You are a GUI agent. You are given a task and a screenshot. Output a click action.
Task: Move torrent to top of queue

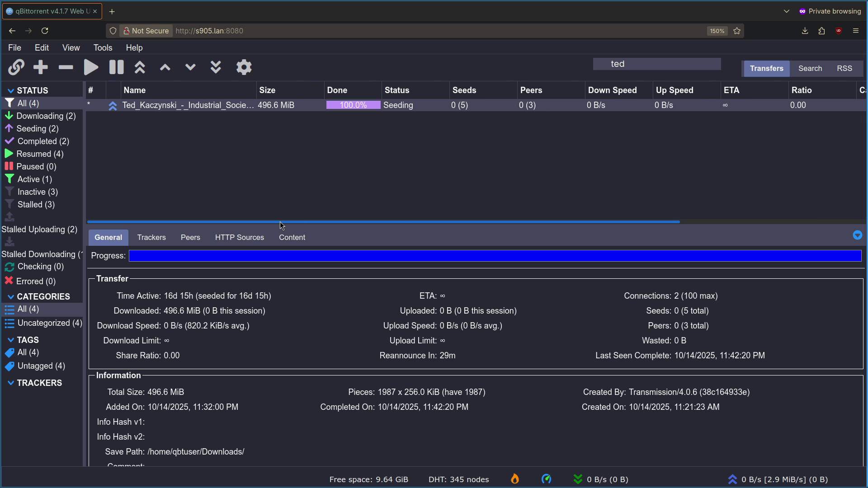(140, 67)
